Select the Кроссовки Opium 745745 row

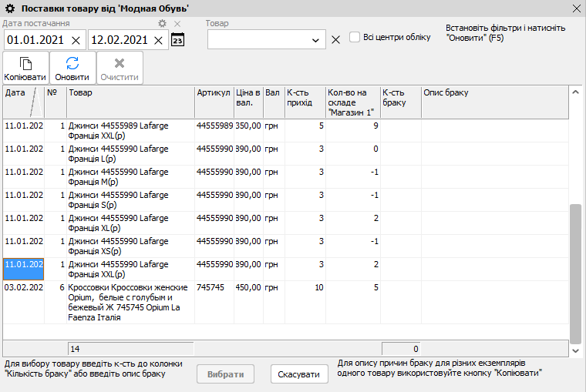tap(130, 297)
